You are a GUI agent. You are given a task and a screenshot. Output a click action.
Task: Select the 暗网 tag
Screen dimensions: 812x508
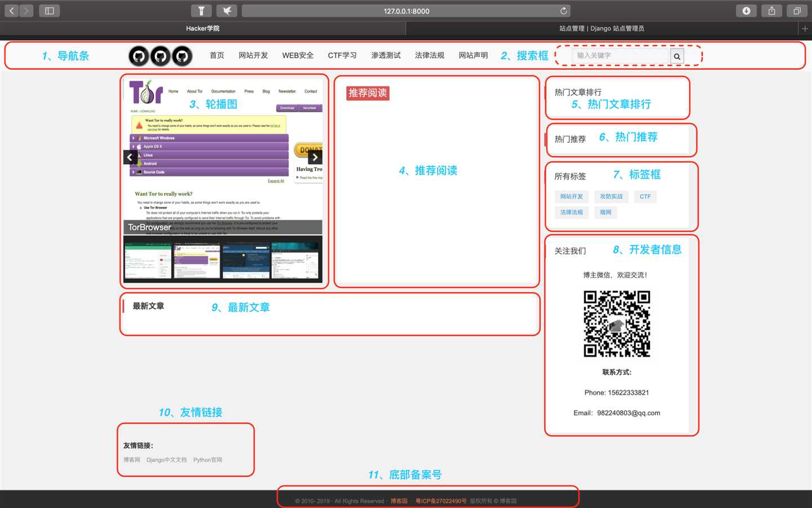point(606,212)
